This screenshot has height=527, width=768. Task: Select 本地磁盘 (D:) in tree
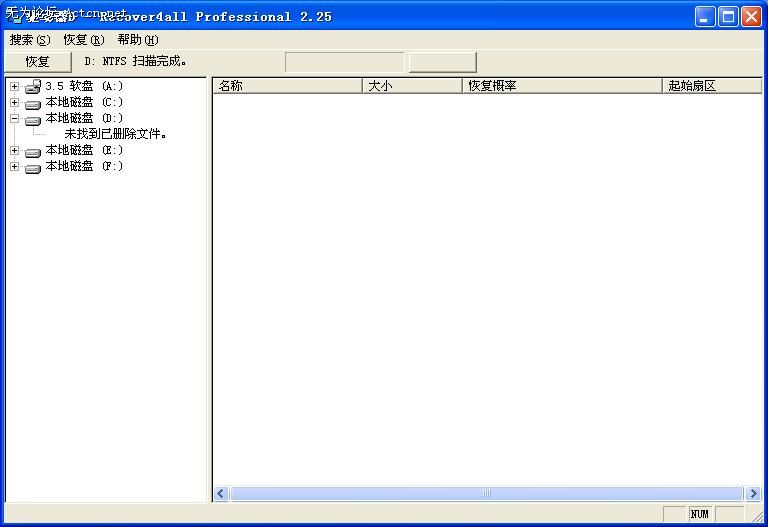click(x=84, y=118)
